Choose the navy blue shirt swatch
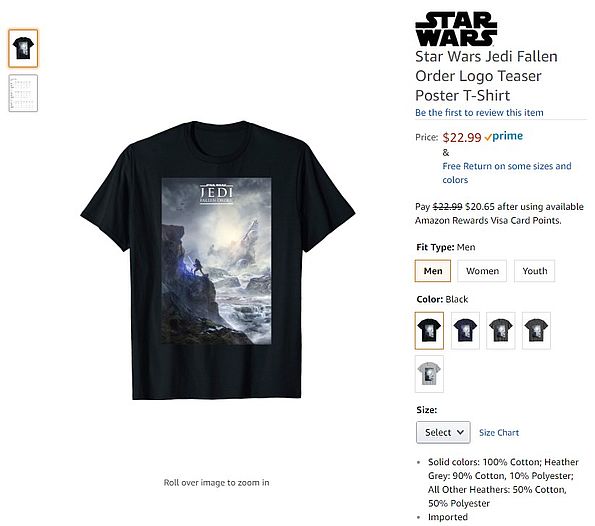Viewport: 595px width, 526px height. [465, 331]
